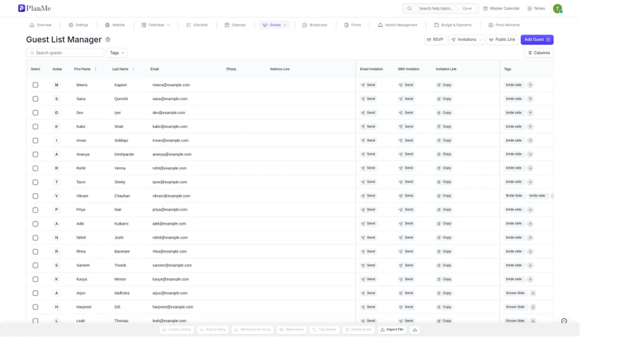Viewport: 644px width, 359px height.
Task: Go to Vendor Management
Action: click(x=397, y=25)
